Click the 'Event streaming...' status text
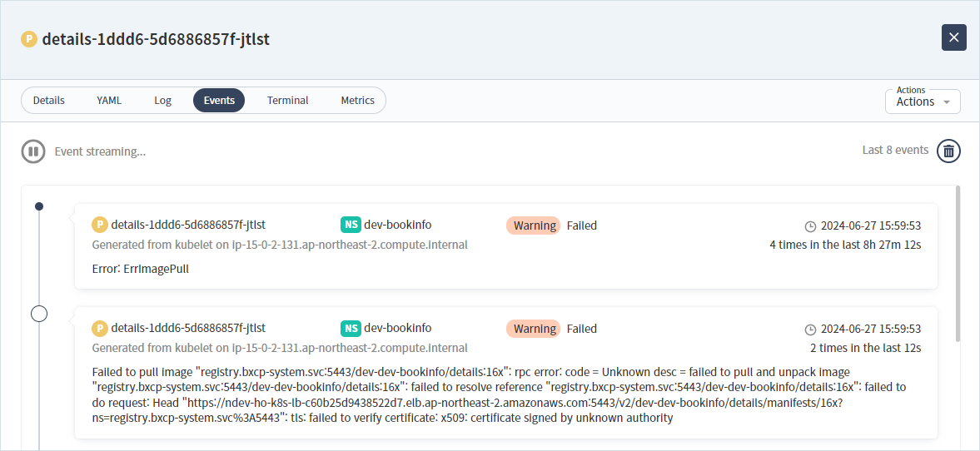This screenshot has height=451, width=980. coord(100,151)
